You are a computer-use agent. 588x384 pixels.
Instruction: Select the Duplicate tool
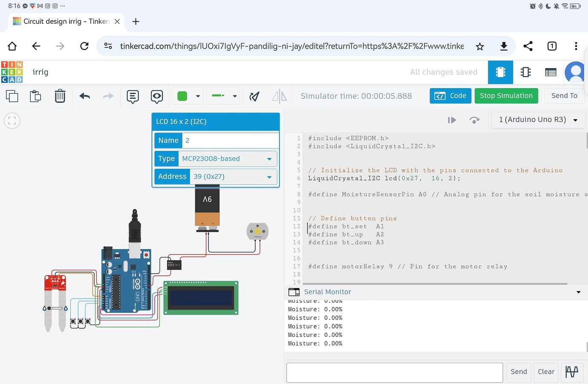click(x=12, y=96)
